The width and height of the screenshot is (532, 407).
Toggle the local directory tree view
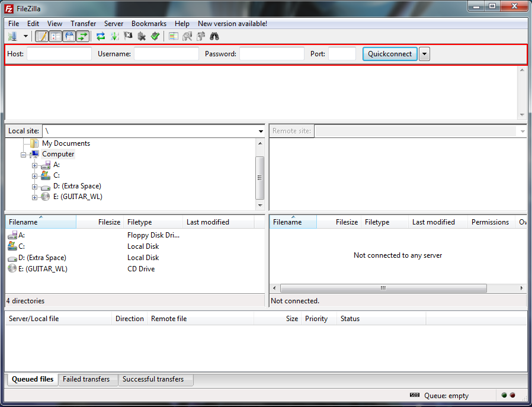pos(56,36)
